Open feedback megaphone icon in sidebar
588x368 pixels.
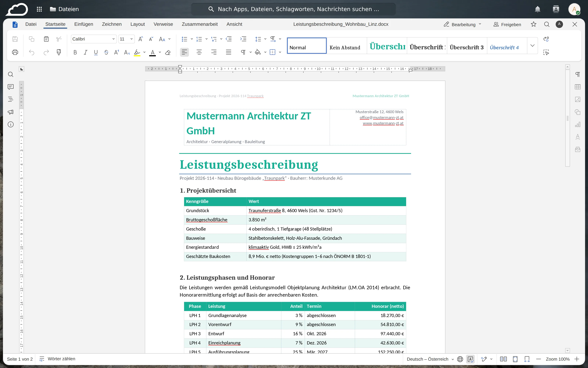coord(10,112)
